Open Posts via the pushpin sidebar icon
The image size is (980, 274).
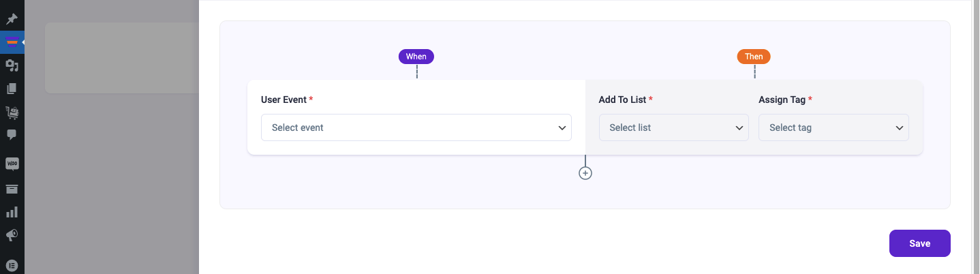(12, 19)
